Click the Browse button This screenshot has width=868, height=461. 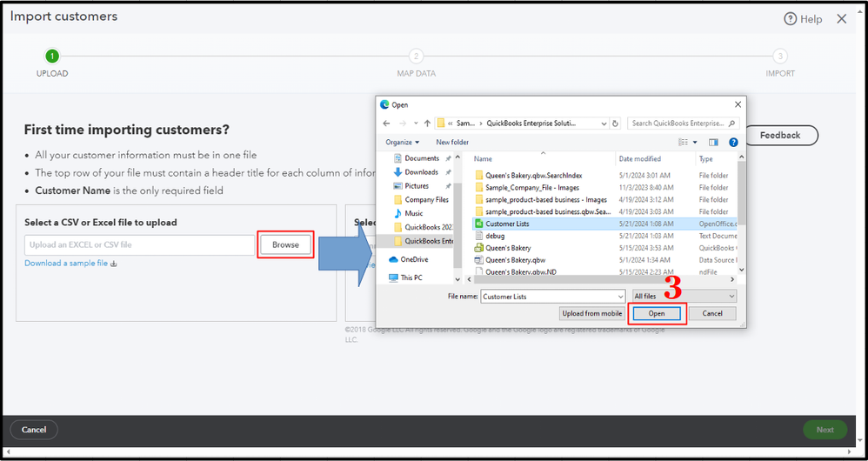click(285, 244)
